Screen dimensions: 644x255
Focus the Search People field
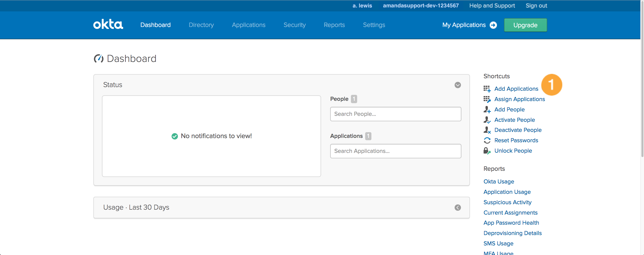[396, 114]
